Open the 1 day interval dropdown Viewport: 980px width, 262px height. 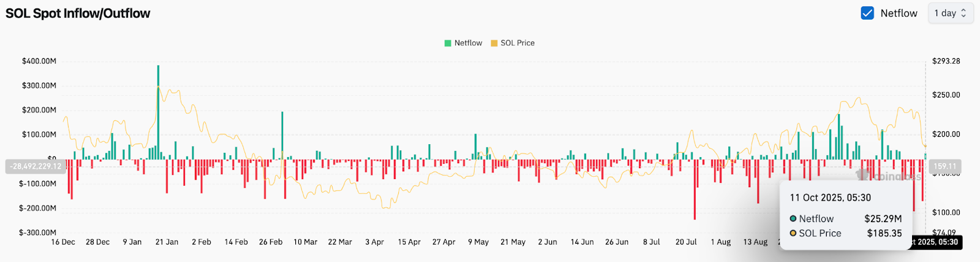[950, 13]
